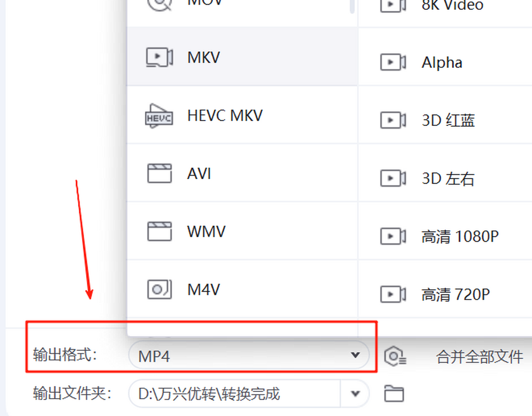
Task: Open the MP4 output format combo box
Action: click(249, 355)
